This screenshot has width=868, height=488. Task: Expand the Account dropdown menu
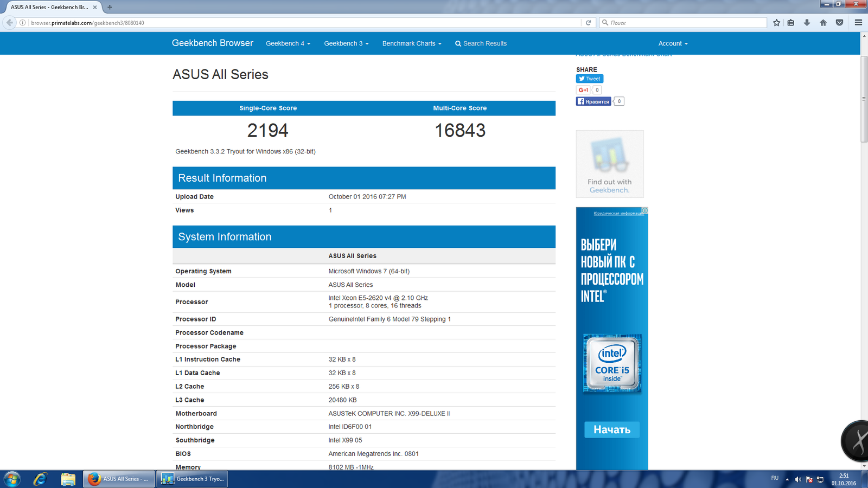(x=673, y=43)
